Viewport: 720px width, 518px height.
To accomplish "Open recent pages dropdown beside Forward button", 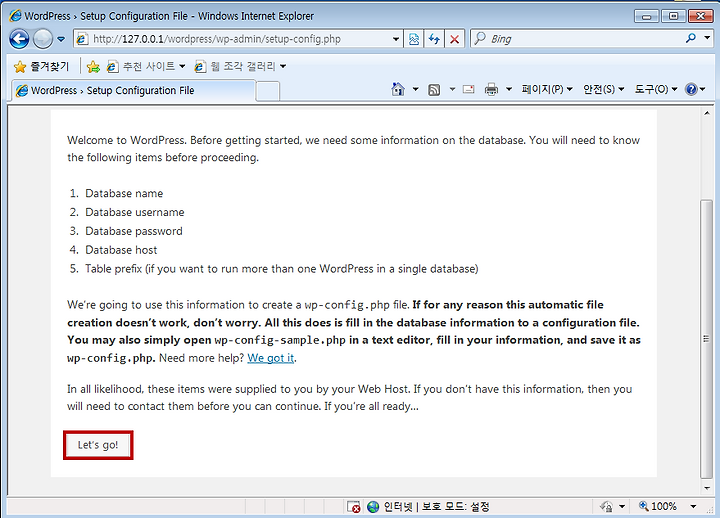I will pos(61,39).
